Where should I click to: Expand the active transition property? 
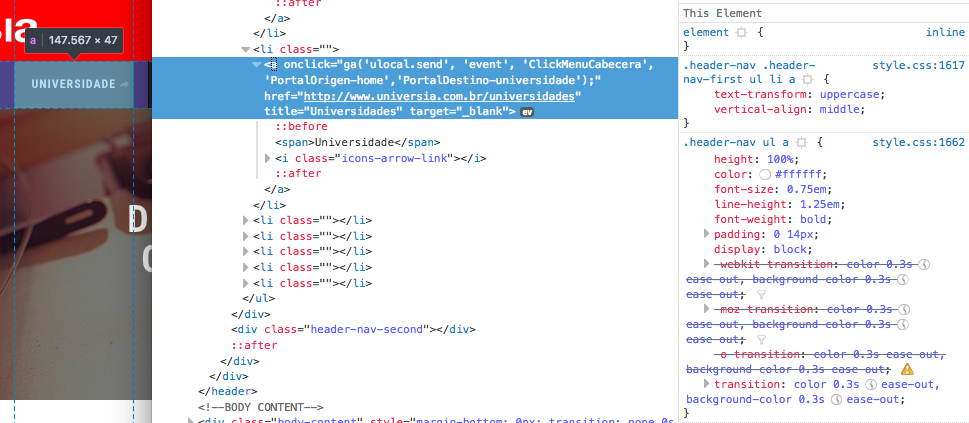click(707, 384)
